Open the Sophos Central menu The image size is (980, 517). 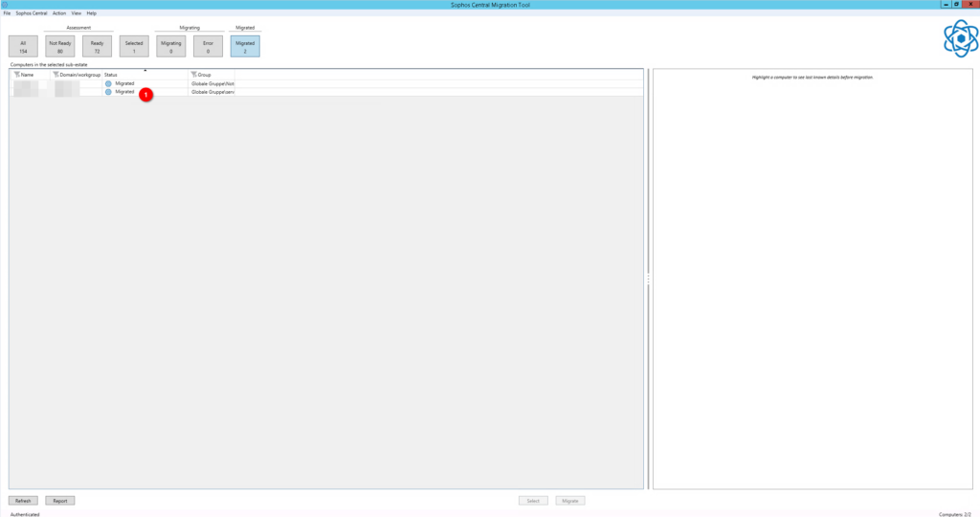click(x=32, y=13)
